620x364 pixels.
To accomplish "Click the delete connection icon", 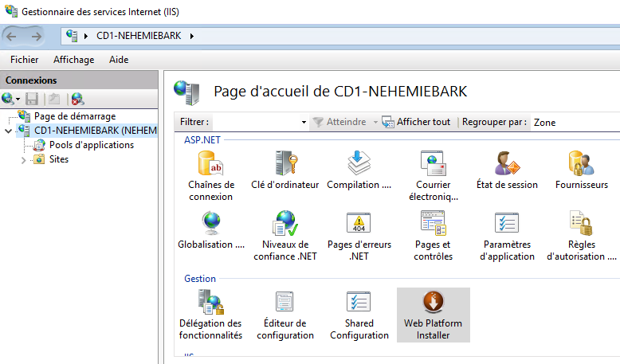I will point(77,99).
